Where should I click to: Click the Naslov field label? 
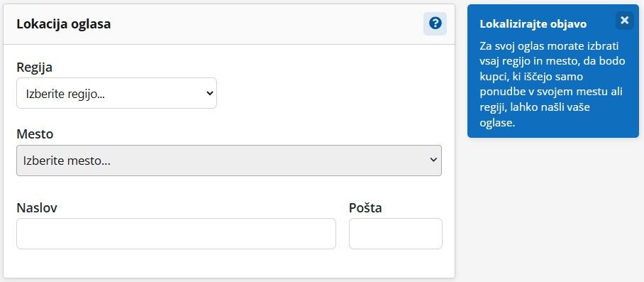37,207
